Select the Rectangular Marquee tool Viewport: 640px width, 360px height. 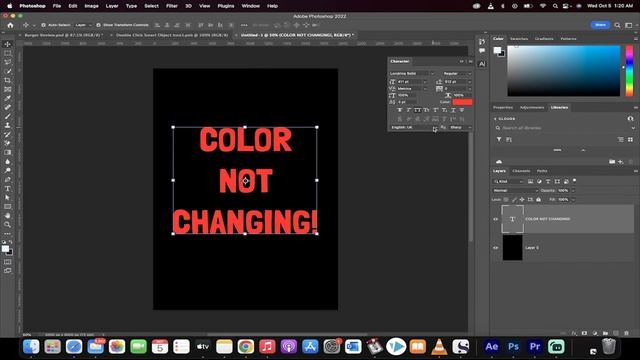[7, 53]
